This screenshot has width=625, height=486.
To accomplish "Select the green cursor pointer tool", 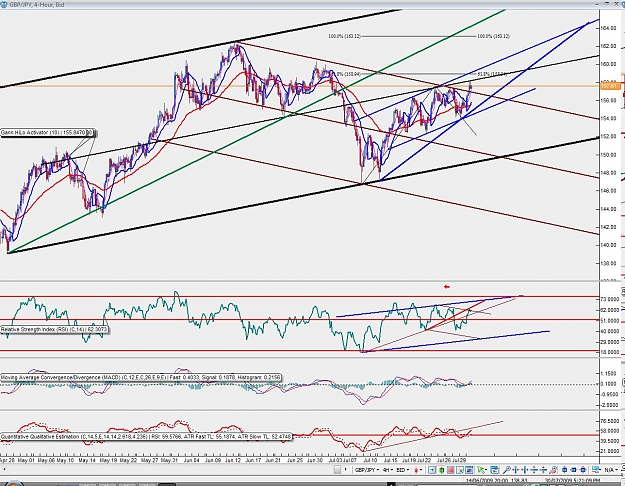I will [480, 470].
